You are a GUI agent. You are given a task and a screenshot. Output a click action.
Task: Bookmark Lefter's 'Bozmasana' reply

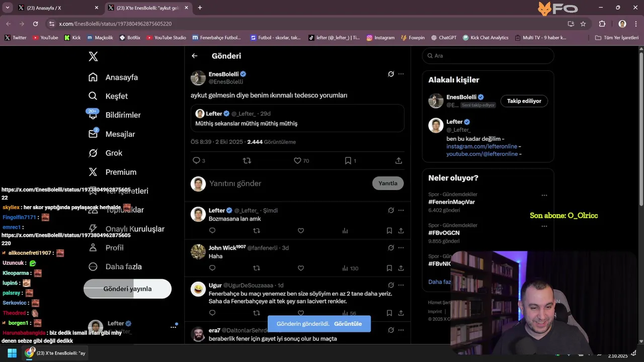tap(389, 231)
